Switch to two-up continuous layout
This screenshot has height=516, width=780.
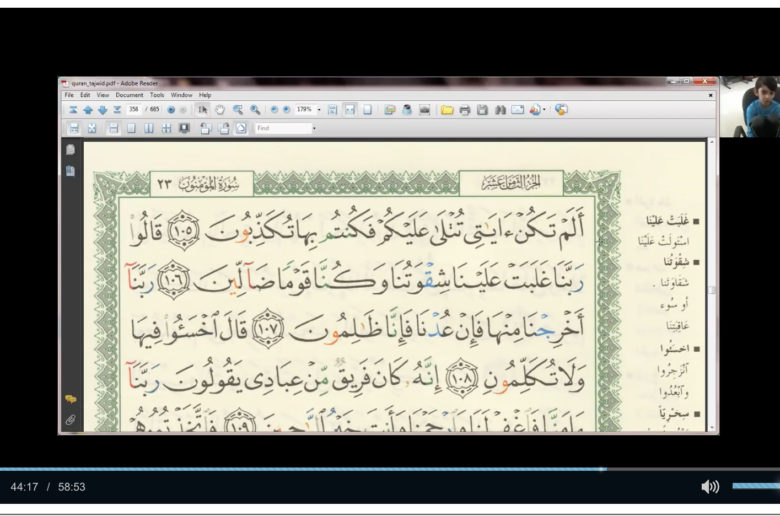tap(166, 128)
